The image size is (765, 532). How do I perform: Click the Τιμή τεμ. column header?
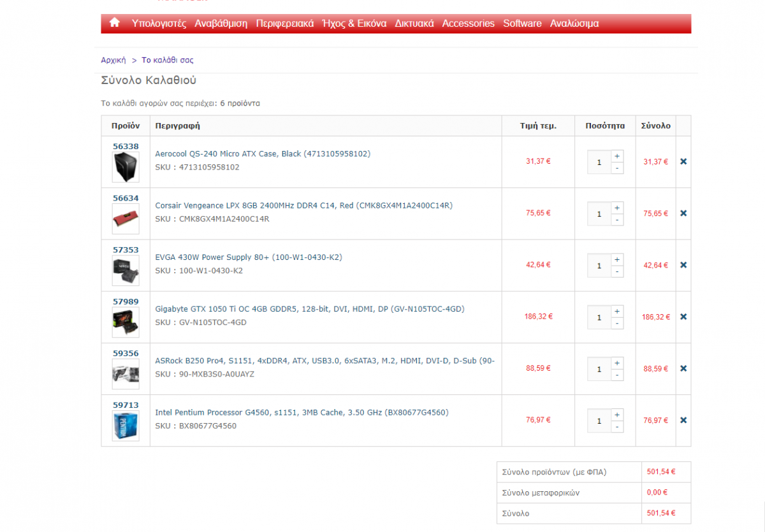(538, 126)
